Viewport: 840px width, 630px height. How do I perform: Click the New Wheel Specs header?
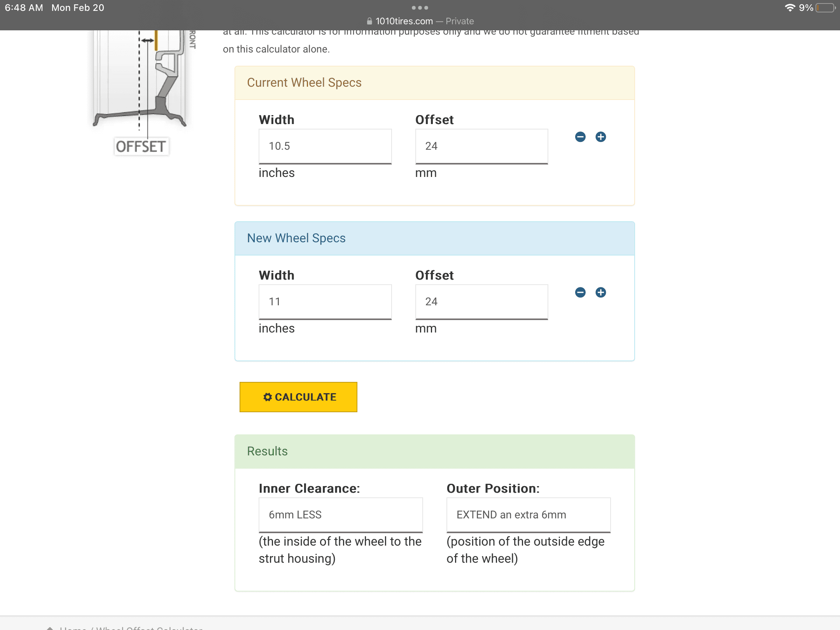click(x=435, y=238)
